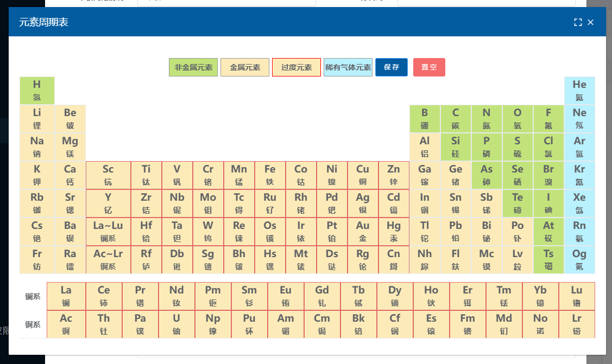Select the Rf 𬬻 element

pyautogui.click(x=146, y=260)
